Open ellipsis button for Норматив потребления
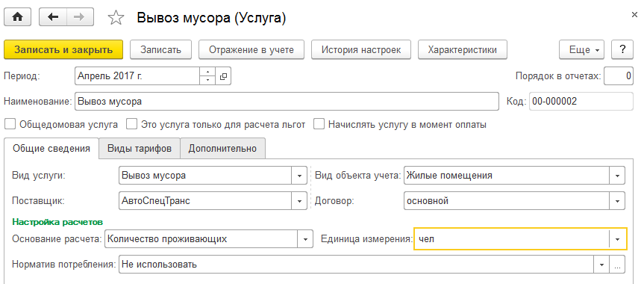644x284 pixels. click(617, 265)
